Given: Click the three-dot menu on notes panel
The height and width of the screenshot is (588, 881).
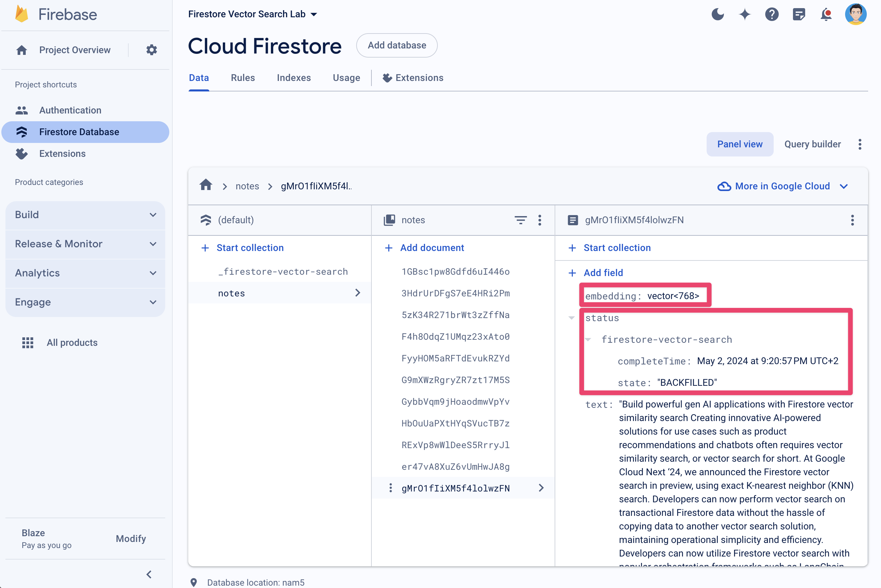Looking at the screenshot, I should point(540,220).
